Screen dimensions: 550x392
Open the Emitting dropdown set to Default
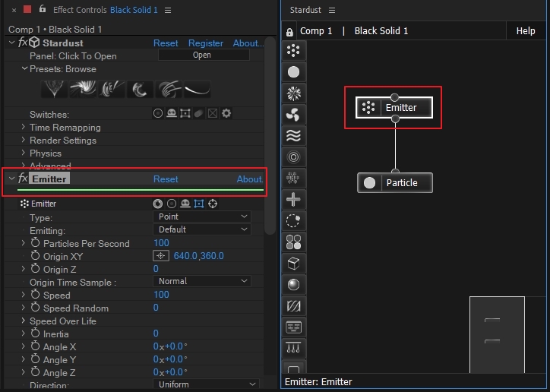[202, 229]
